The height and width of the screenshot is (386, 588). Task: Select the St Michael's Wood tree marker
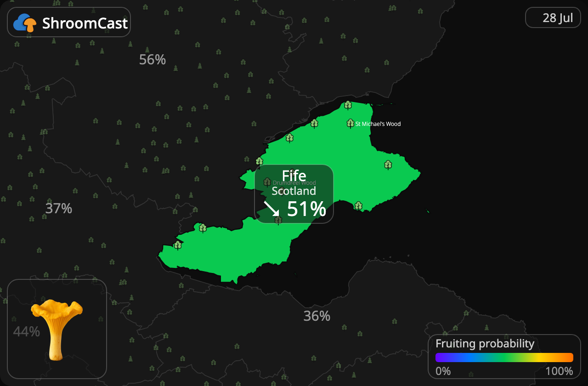pyautogui.click(x=350, y=123)
